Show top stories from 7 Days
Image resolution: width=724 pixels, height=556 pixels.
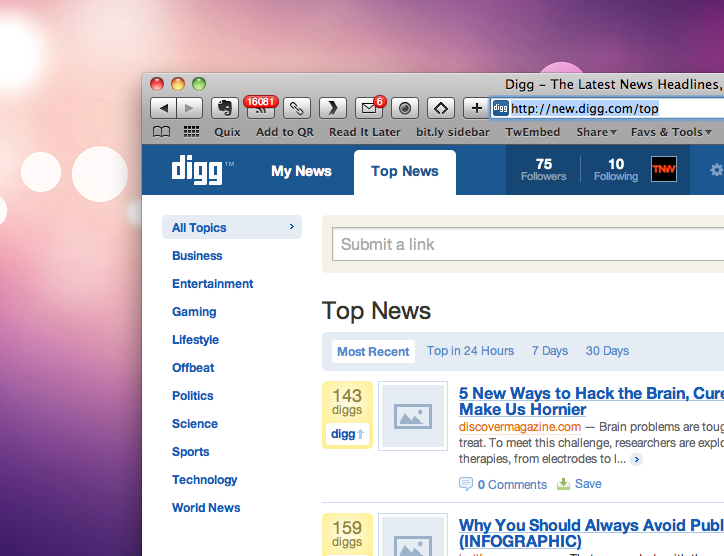click(x=549, y=351)
